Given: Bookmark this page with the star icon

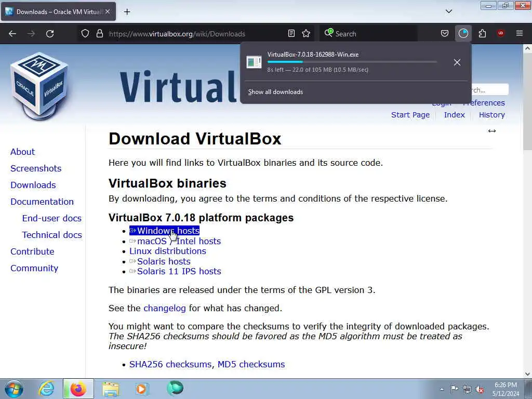Looking at the screenshot, I should 306,34.
